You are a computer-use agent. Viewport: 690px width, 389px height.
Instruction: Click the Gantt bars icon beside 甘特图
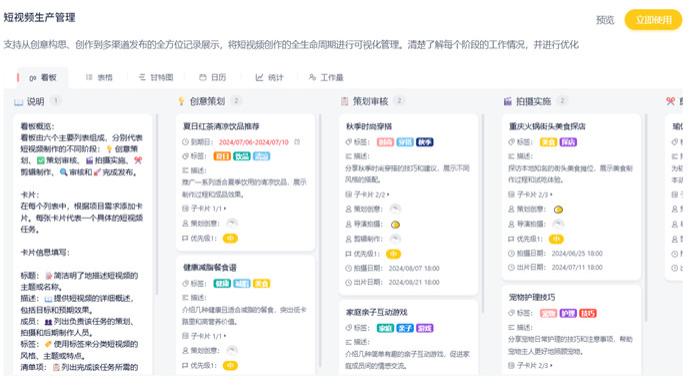pos(142,77)
